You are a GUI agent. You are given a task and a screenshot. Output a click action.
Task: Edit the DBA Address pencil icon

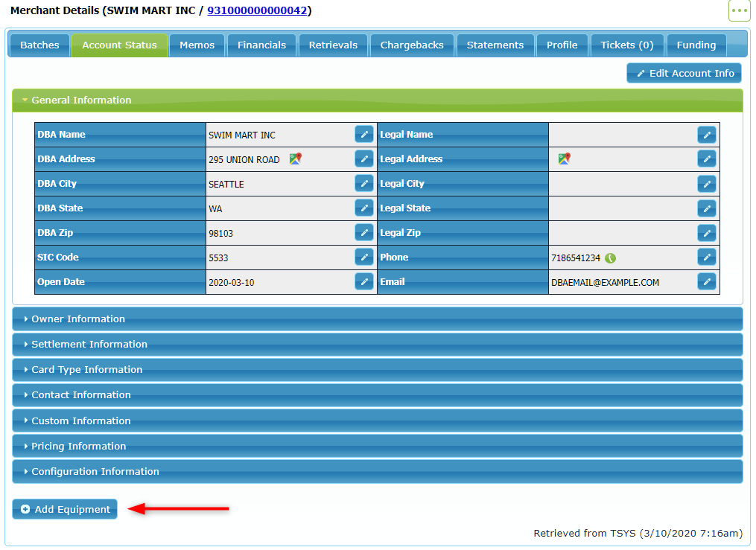[x=364, y=159]
